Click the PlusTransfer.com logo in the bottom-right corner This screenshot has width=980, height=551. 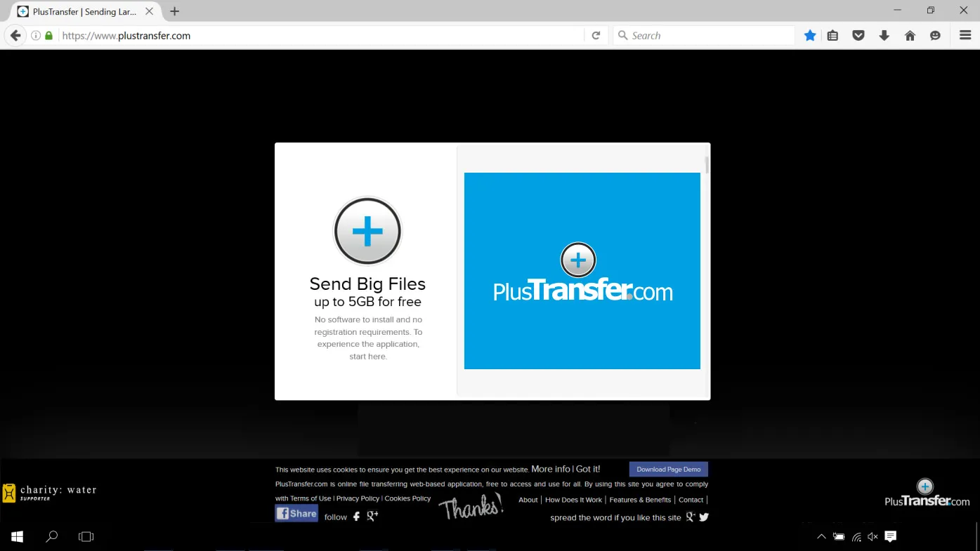tap(926, 493)
